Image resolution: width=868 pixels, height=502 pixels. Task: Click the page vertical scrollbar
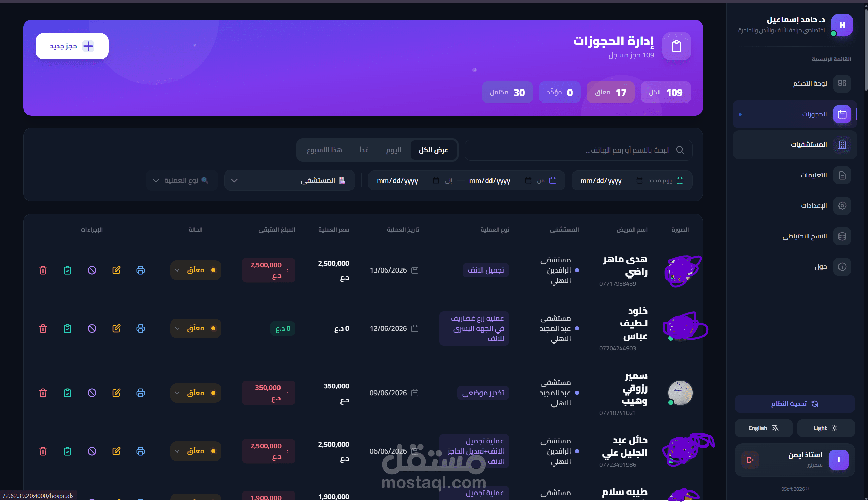coord(865,50)
